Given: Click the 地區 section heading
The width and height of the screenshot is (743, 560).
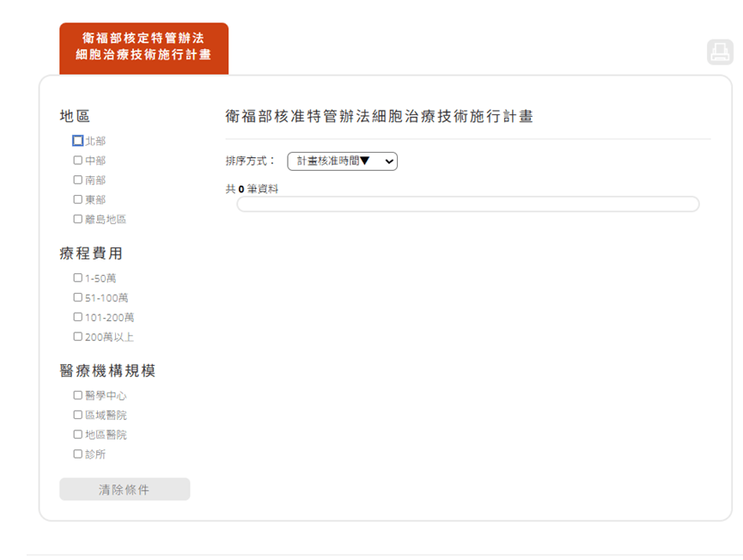Looking at the screenshot, I should tap(75, 116).
